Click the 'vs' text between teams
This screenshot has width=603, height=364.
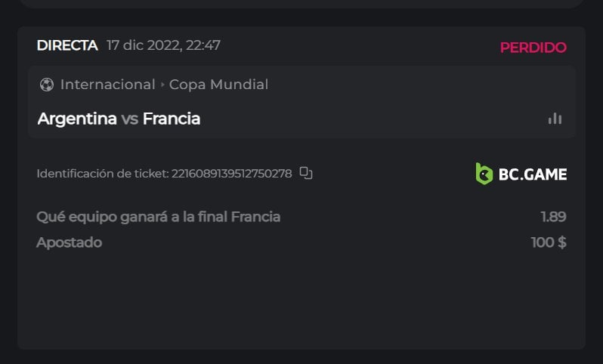click(x=130, y=119)
